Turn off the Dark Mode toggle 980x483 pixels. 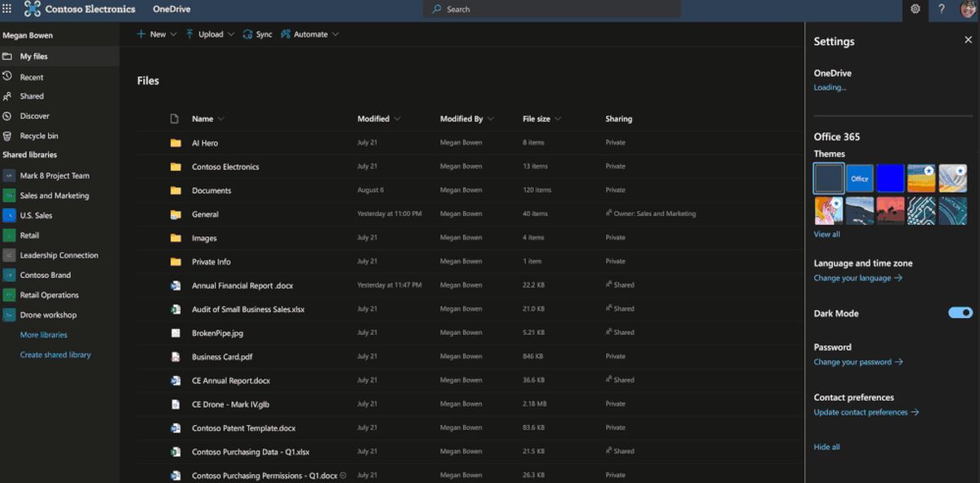(960, 313)
